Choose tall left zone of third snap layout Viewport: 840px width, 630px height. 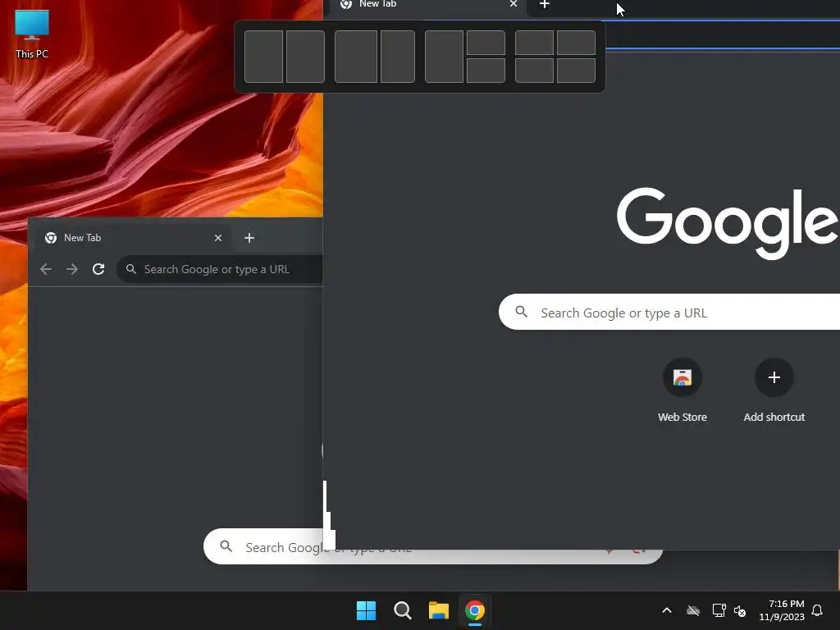pos(444,57)
